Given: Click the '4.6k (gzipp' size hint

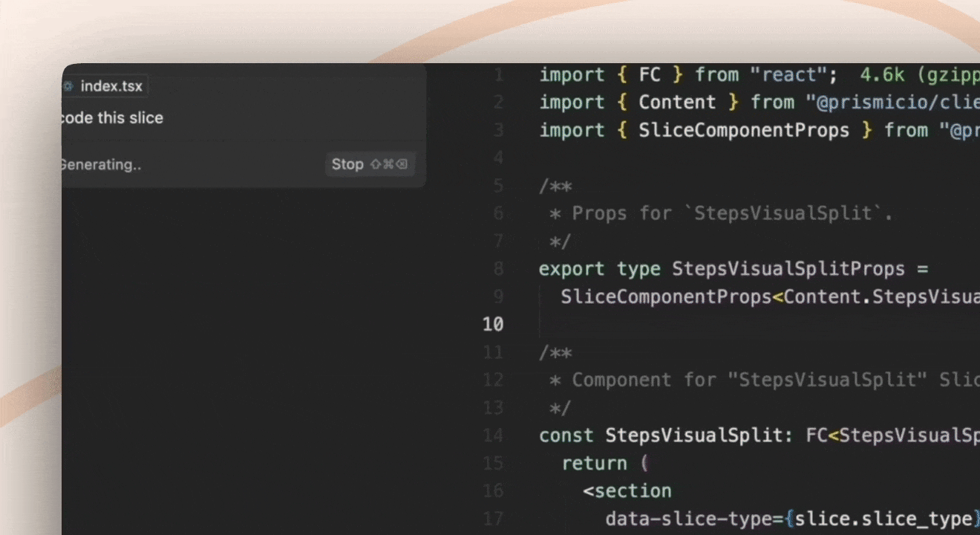Looking at the screenshot, I should 920,74.
